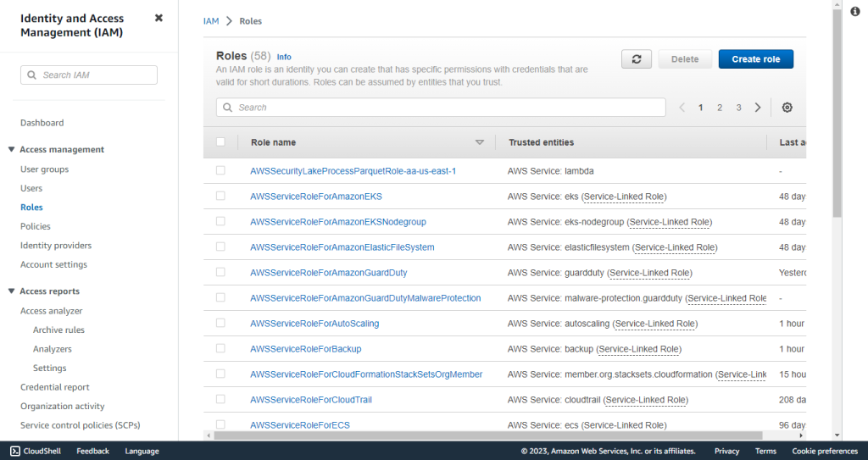Collapse Access reports section
Screen dimensions: 868x460
[11, 291]
